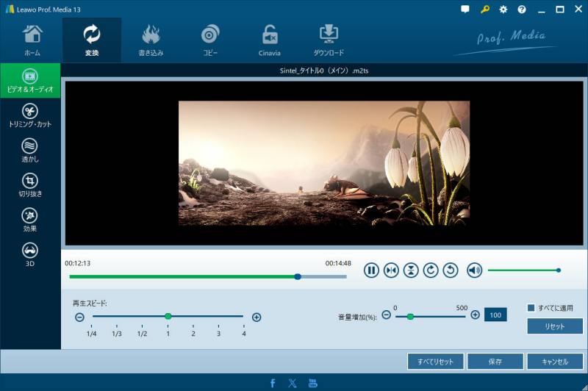
Task: Click the キャンセル button
Action: click(x=555, y=362)
